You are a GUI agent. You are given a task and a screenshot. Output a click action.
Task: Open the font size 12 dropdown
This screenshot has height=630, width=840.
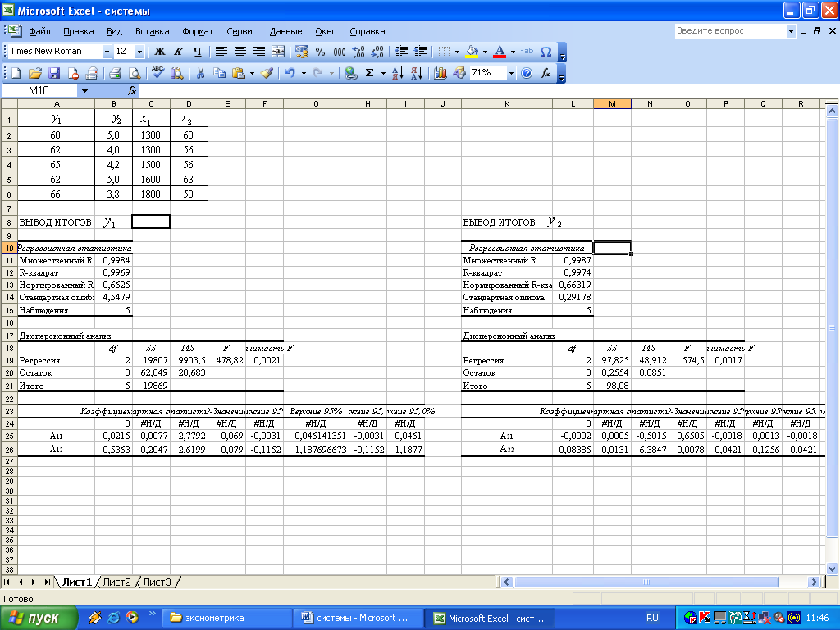coord(139,52)
